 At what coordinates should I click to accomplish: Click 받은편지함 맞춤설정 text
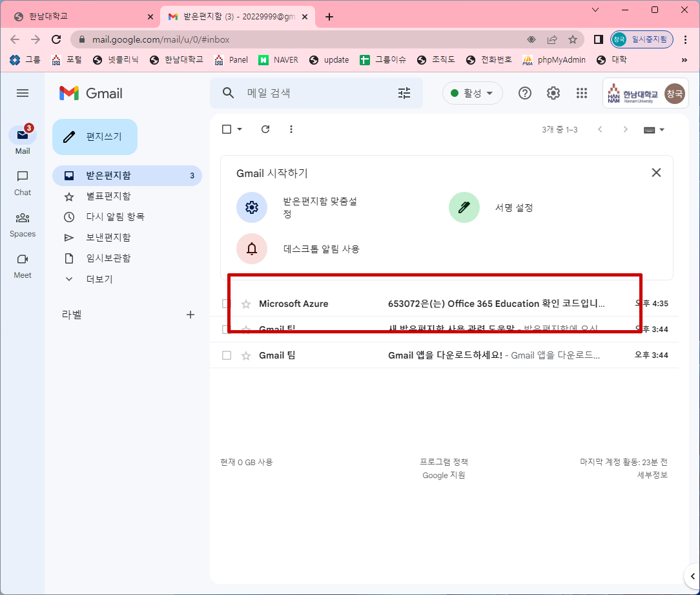tap(320, 207)
